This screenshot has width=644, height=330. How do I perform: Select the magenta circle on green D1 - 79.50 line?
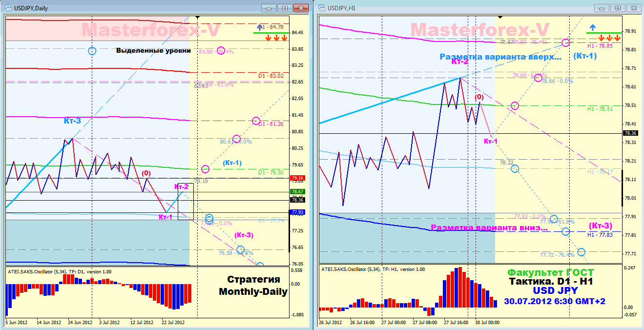point(205,169)
